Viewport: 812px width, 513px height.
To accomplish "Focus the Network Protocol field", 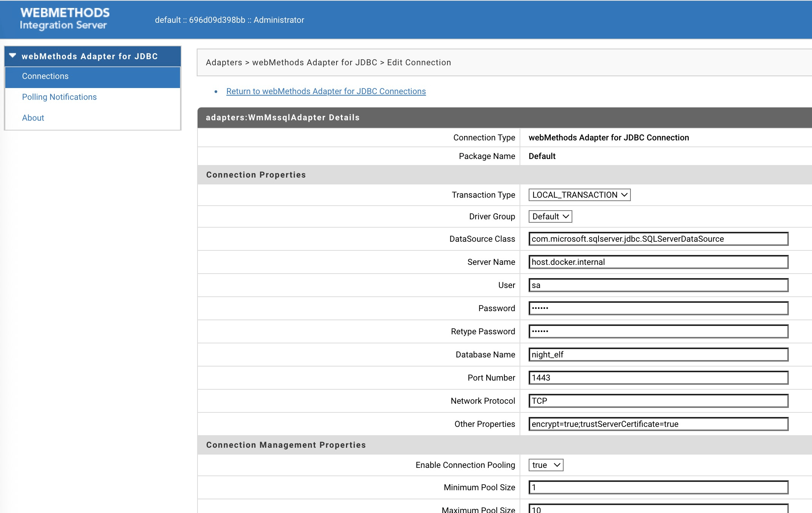I will [x=659, y=401].
